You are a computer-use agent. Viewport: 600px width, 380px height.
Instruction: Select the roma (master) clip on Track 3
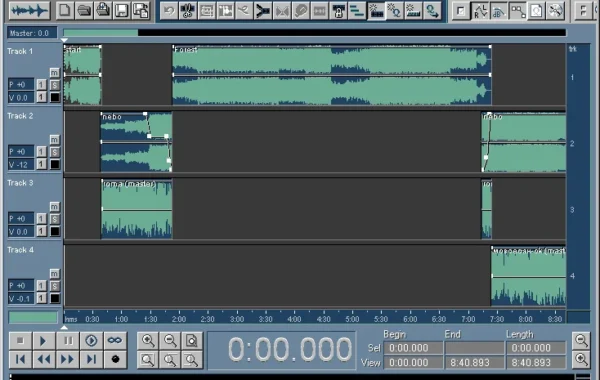click(x=137, y=209)
